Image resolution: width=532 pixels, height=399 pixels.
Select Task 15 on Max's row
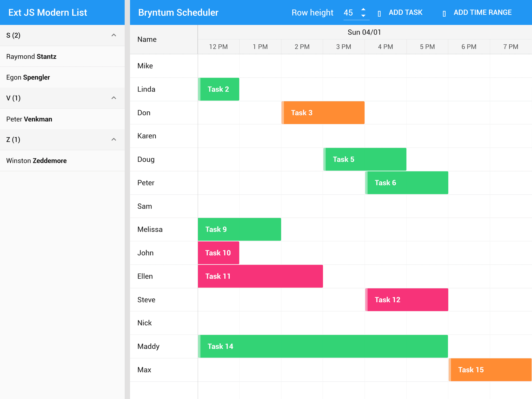[490, 370]
